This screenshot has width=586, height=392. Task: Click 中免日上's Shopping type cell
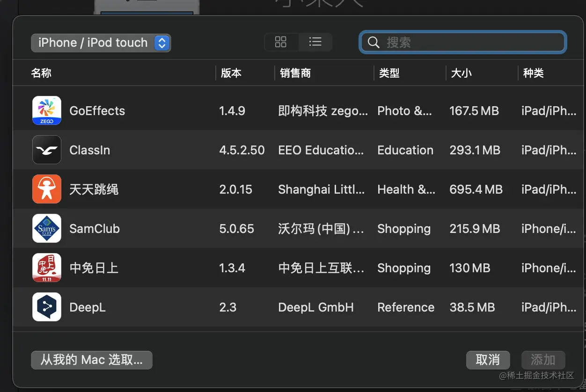click(404, 268)
